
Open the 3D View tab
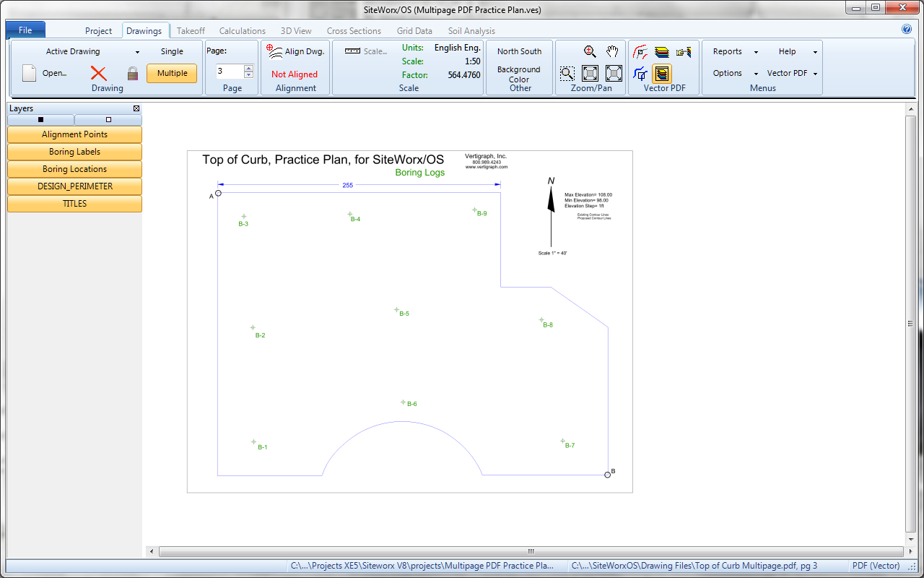pyautogui.click(x=296, y=31)
